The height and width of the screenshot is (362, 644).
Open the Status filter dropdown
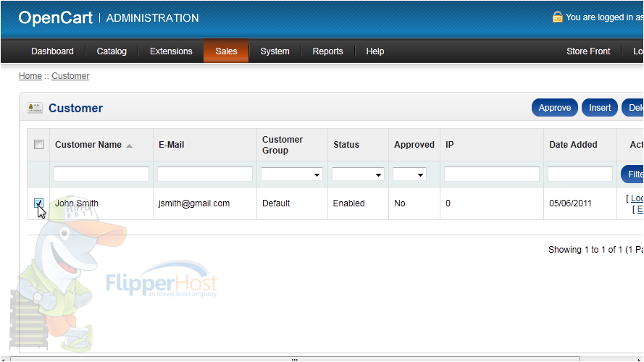coord(358,174)
